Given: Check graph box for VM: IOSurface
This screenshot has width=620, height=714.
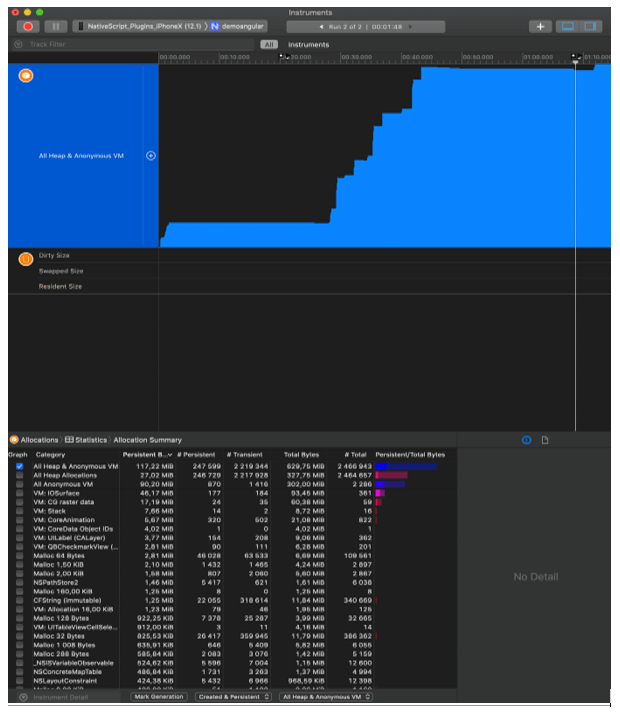Looking at the screenshot, I should coord(20,493).
